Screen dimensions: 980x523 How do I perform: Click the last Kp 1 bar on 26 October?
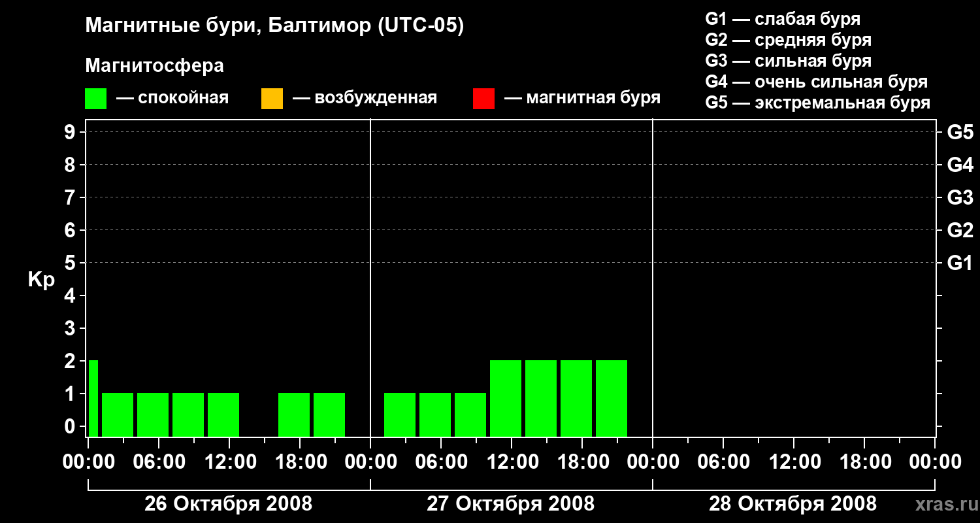(329, 414)
